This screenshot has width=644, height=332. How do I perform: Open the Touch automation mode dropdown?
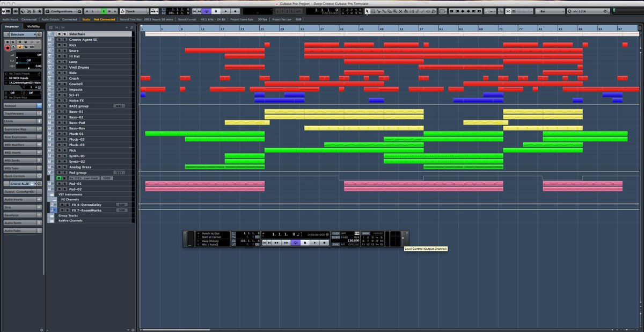133,11
